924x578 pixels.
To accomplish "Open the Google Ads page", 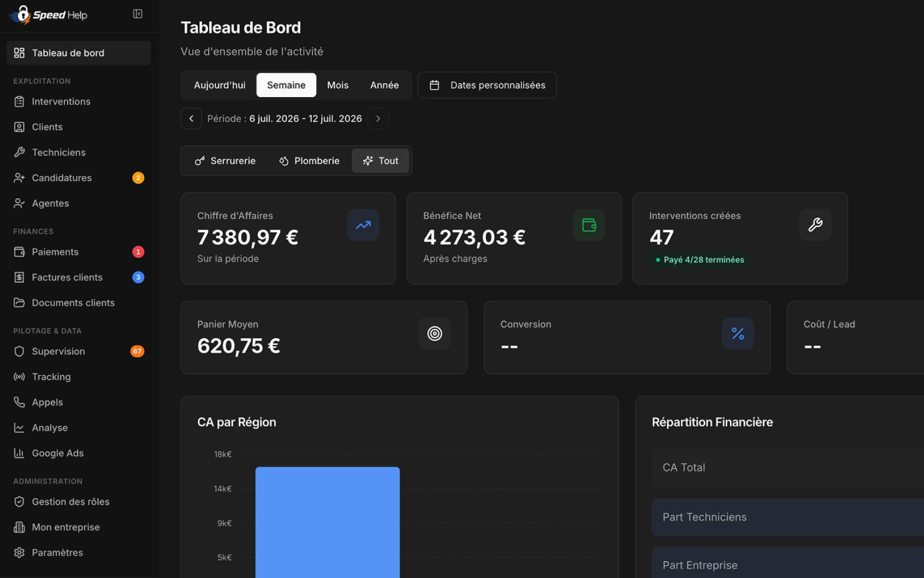I will pos(79,453).
